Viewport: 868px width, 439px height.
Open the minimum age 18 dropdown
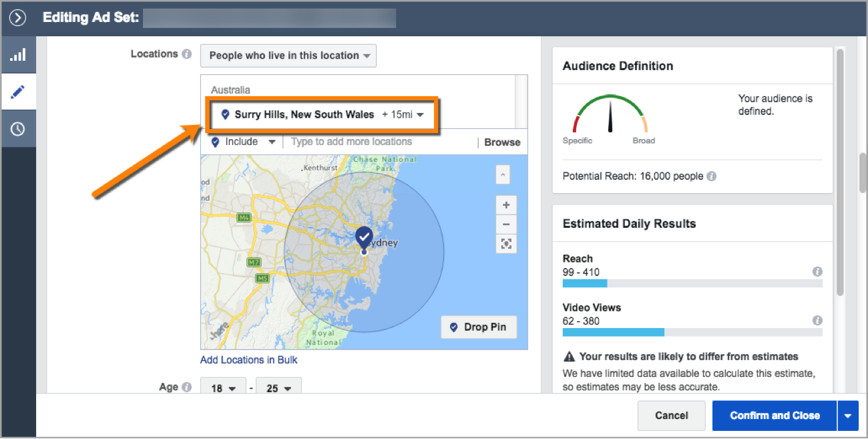point(224,388)
